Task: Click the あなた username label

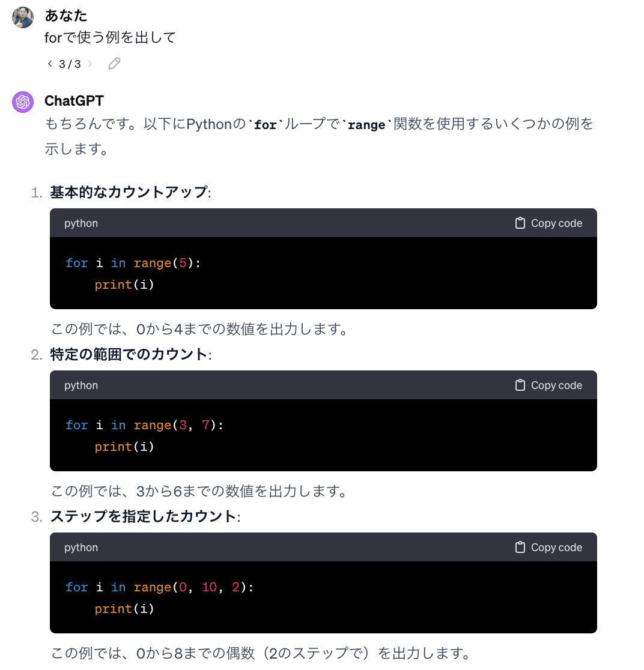Action: [66, 16]
